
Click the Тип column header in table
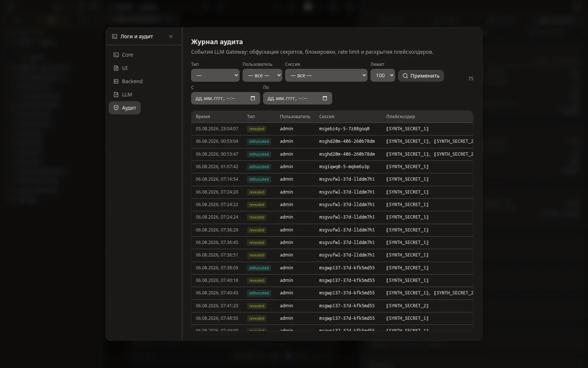coord(251,117)
